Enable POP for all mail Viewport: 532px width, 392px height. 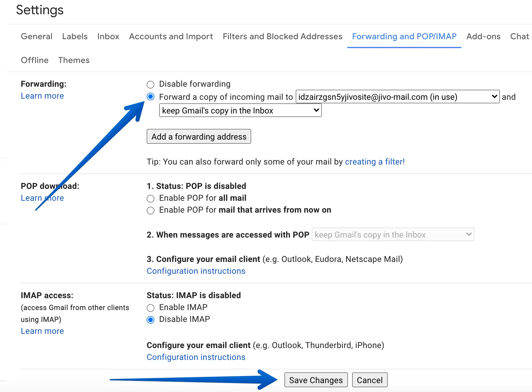click(151, 198)
